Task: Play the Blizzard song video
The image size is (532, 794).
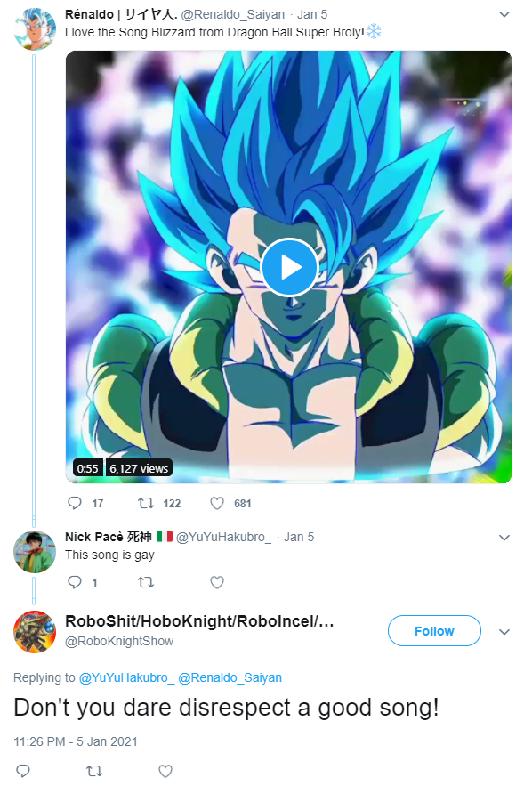Action: (289, 267)
